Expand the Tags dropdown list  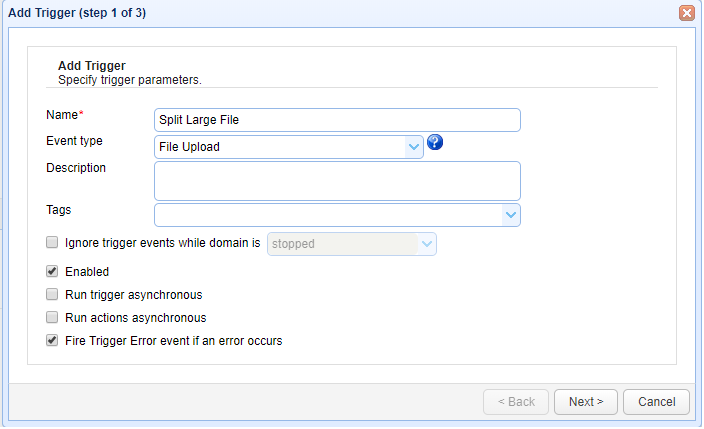tap(511, 215)
